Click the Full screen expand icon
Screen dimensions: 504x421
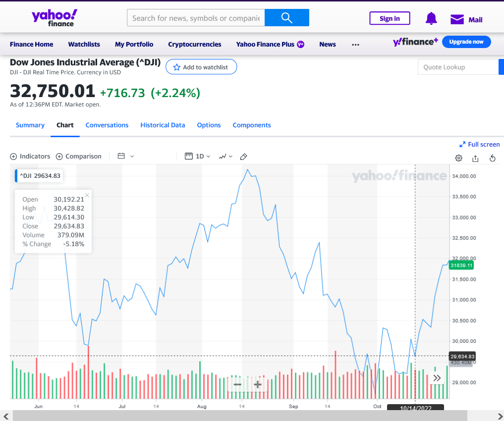pyautogui.click(x=462, y=145)
